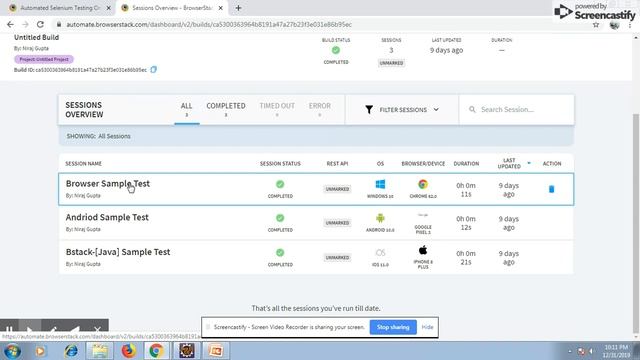Click the completed check icon for Browser Sample Test
Screen dimensions: 640x360
pyautogui.click(x=280, y=184)
